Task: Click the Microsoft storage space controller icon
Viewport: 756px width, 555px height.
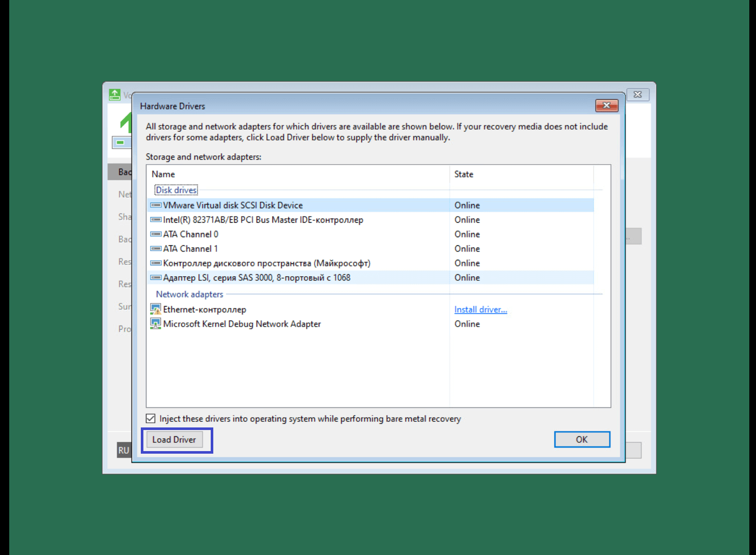Action: click(155, 263)
